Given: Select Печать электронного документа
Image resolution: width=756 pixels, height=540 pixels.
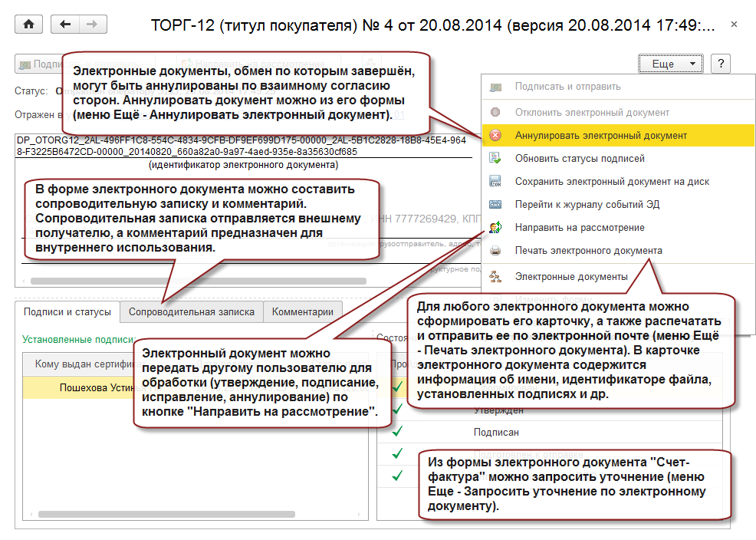Looking at the screenshot, I should point(588,251).
